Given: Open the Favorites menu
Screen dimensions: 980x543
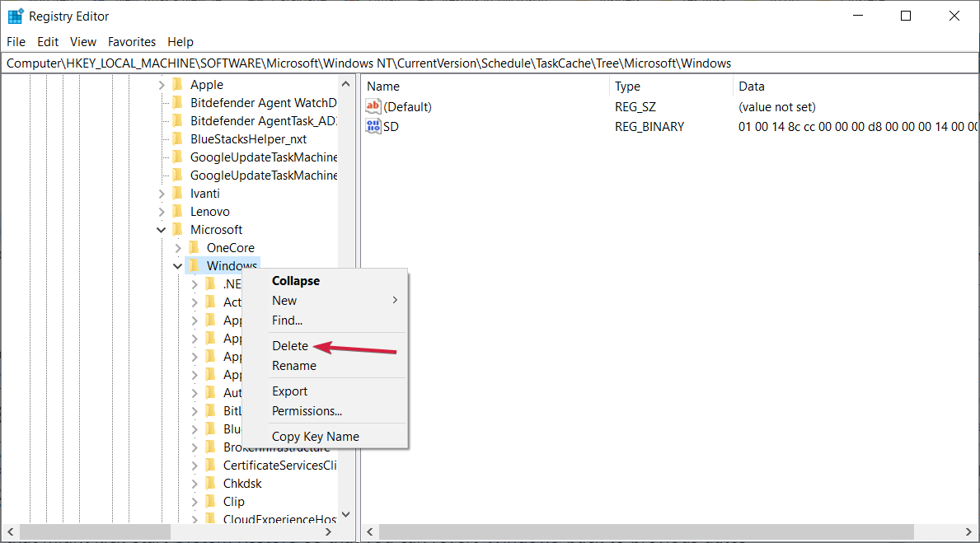Looking at the screenshot, I should (x=132, y=42).
